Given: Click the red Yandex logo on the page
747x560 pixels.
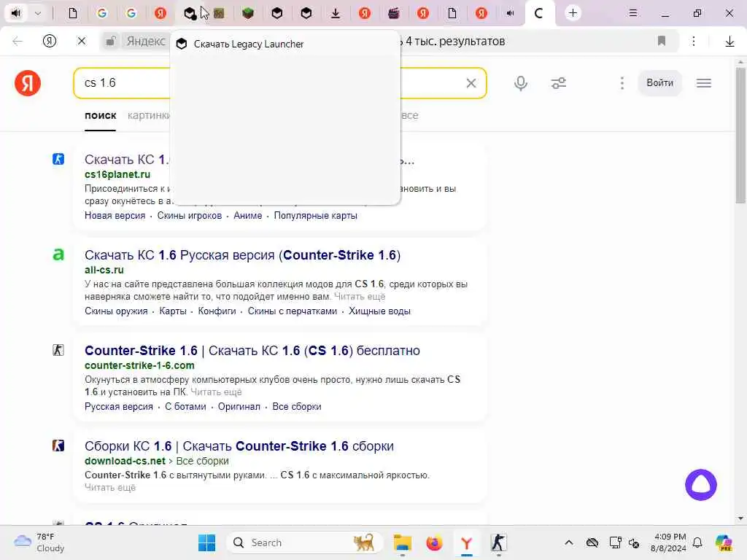Looking at the screenshot, I should 28,83.
